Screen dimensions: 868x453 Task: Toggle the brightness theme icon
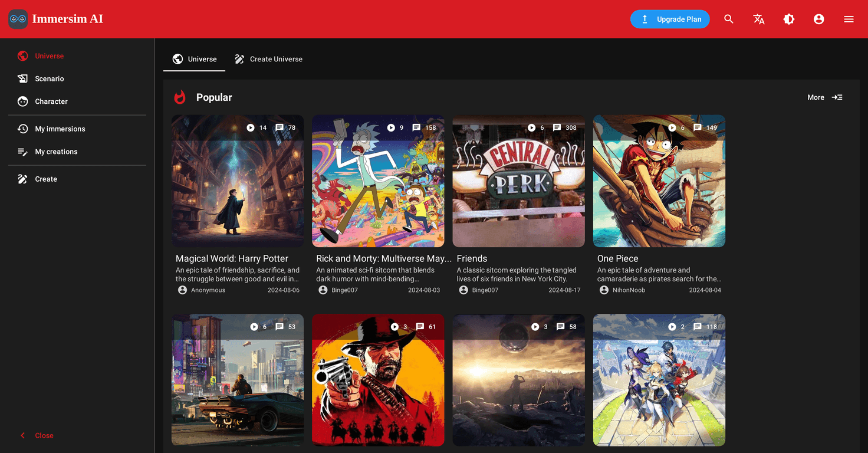tap(789, 19)
